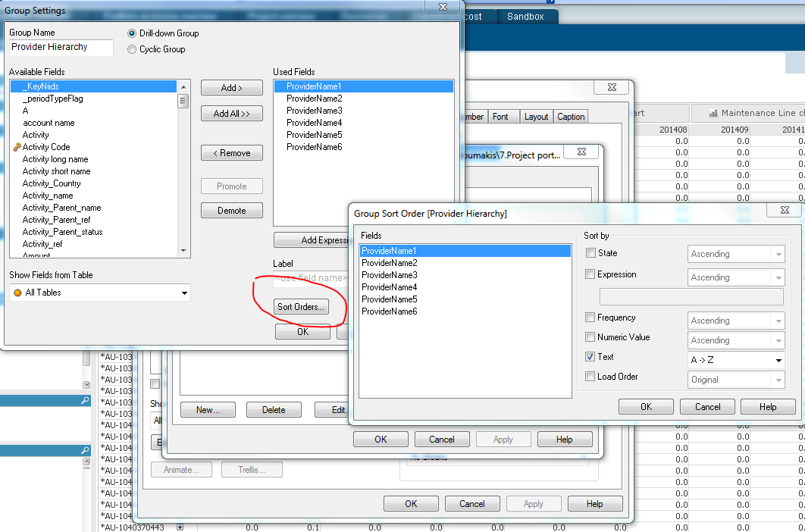Open the State sort direction dropdown
The height and width of the screenshot is (532, 805).
click(x=736, y=254)
